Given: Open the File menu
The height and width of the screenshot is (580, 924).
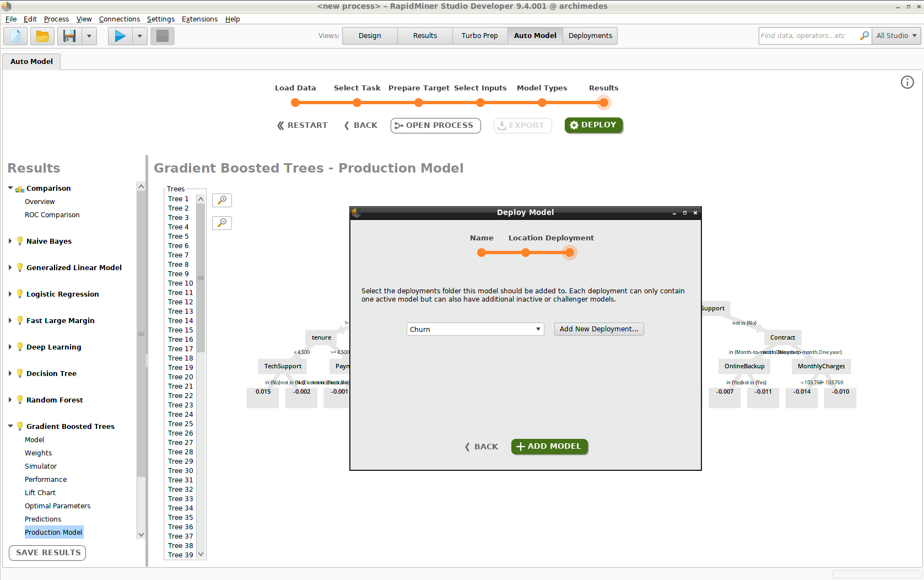Looking at the screenshot, I should tap(11, 19).
